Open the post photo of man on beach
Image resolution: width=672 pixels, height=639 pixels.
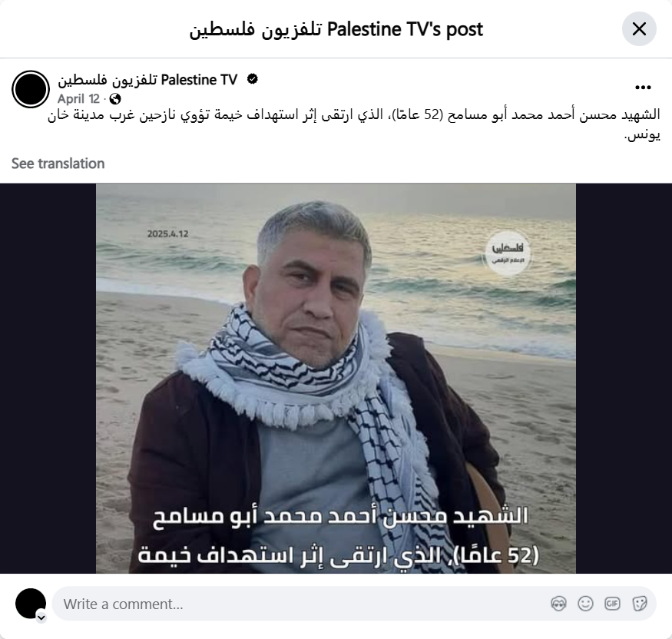click(336, 379)
